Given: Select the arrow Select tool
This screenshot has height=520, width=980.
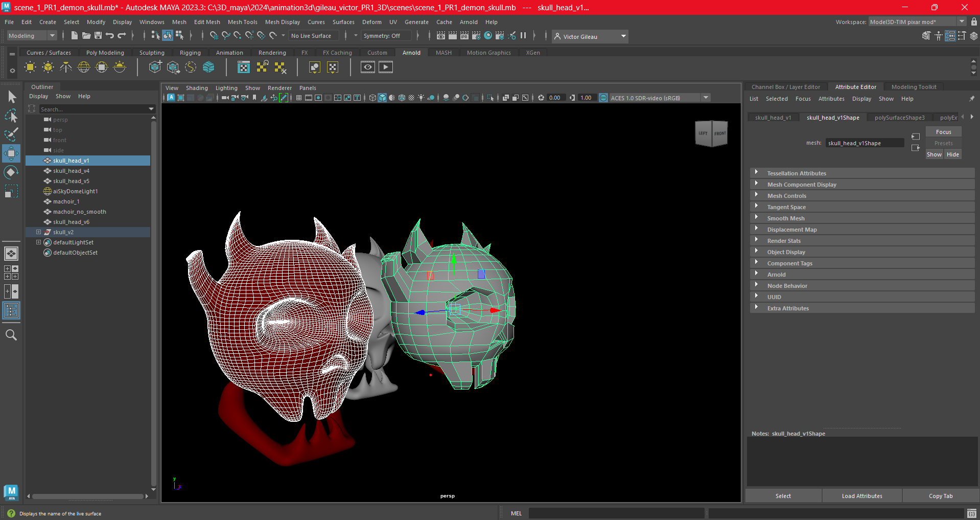Looking at the screenshot, I should [x=11, y=97].
